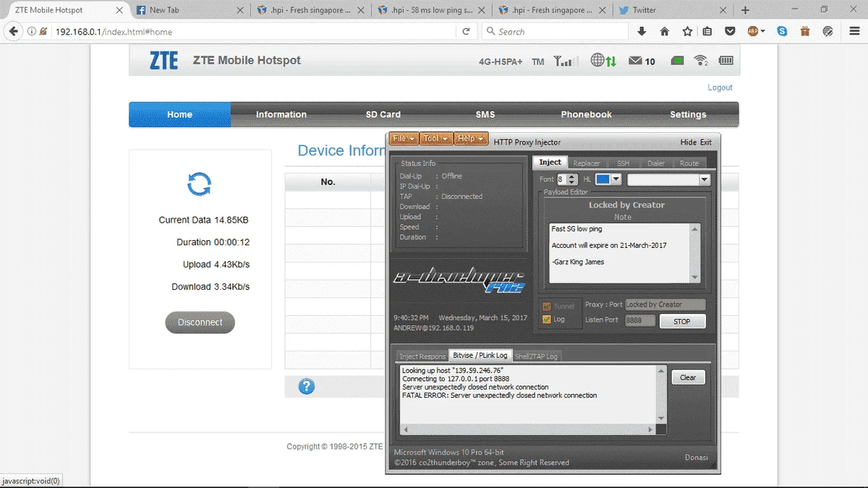Bookmark this page with the star icon
Viewport: 868px width, 488px height.
coord(686,32)
